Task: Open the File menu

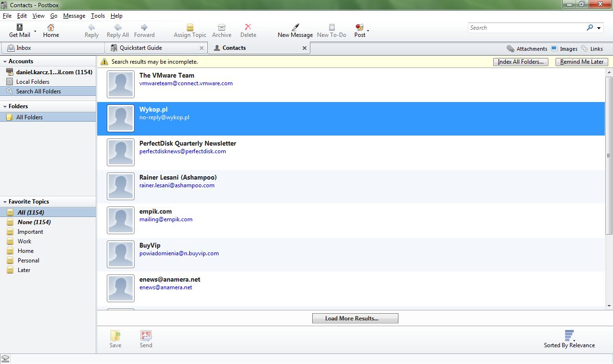Action: pos(7,16)
